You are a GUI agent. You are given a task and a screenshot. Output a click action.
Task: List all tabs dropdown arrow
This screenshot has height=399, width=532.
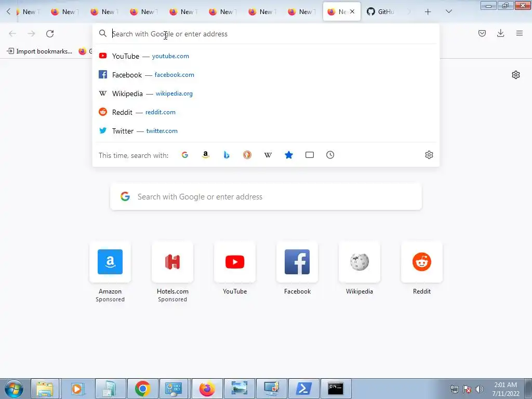coord(448,12)
